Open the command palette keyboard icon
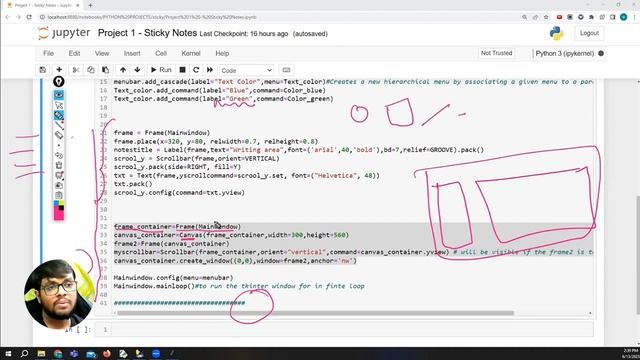This screenshot has width=640, height=360. [x=287, y=70]
